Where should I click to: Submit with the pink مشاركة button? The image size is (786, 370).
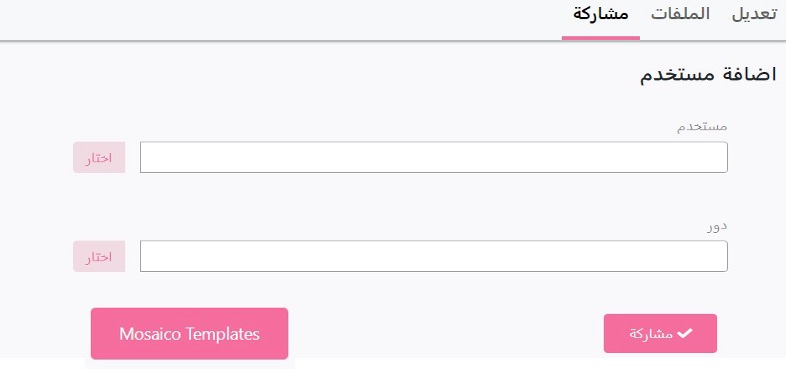(660, 333)
